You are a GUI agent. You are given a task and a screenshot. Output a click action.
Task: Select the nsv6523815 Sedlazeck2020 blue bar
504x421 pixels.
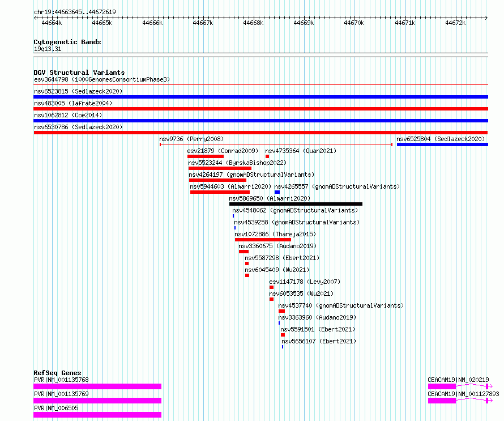tap(260, 97)
